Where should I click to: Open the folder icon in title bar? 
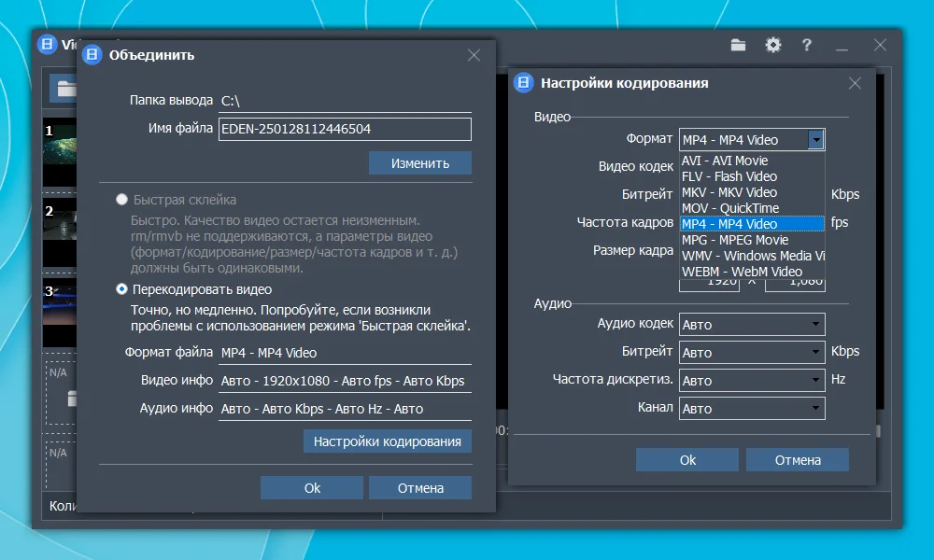738,45
